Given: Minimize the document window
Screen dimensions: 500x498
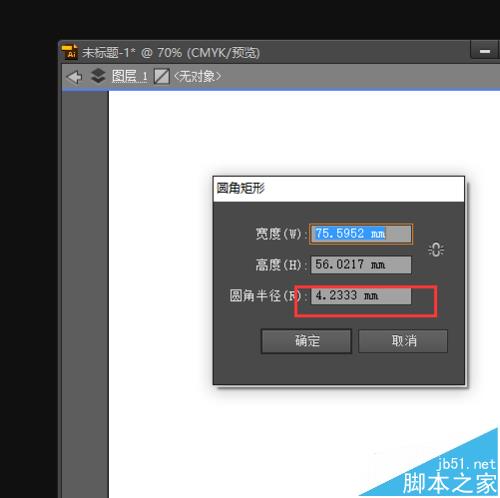Looking at the screenshot, I should (484, 51).
